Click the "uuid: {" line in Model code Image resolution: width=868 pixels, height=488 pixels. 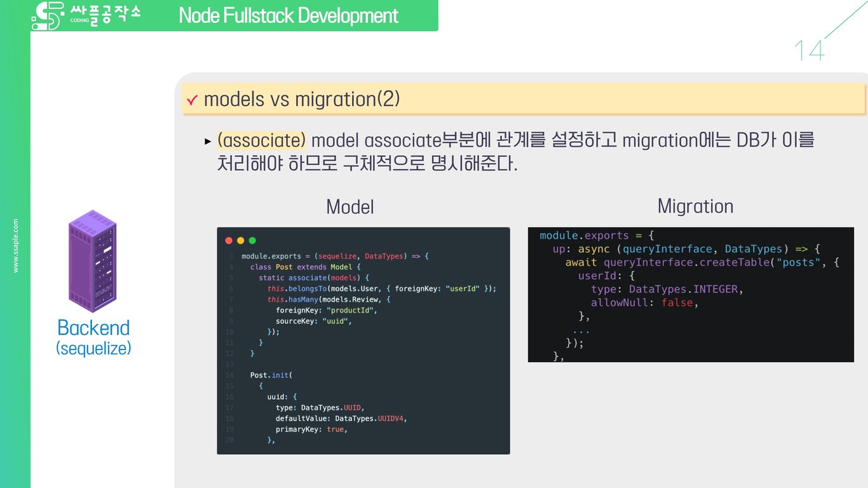coord(281,397)
